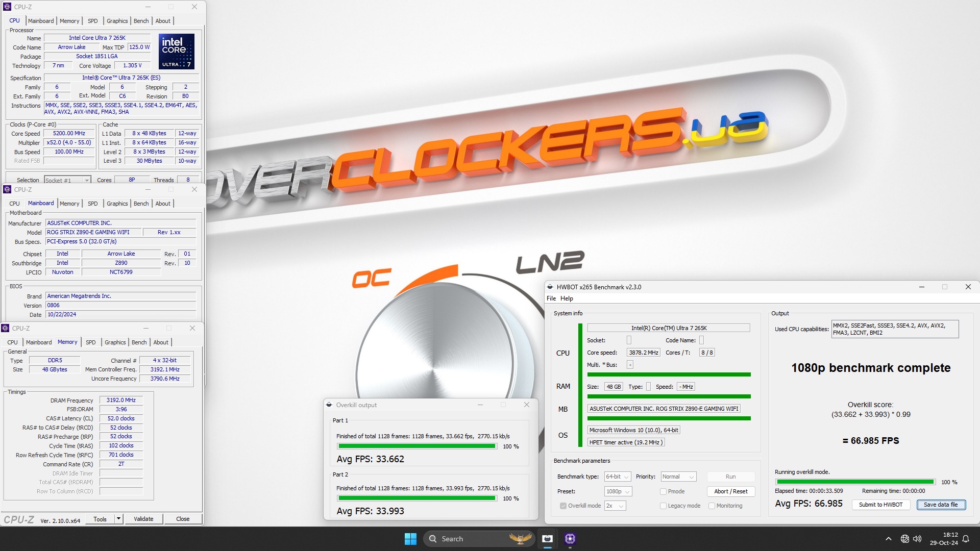Close the CPU-Z Memory window

pos(192,328)
